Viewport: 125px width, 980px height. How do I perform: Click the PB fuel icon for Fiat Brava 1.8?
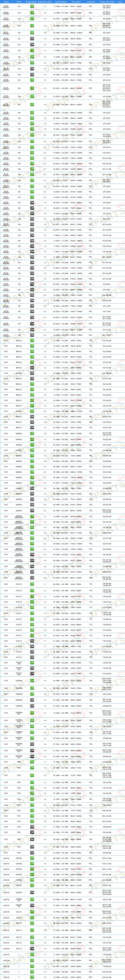pyautogui.click(x=32, y=362)
